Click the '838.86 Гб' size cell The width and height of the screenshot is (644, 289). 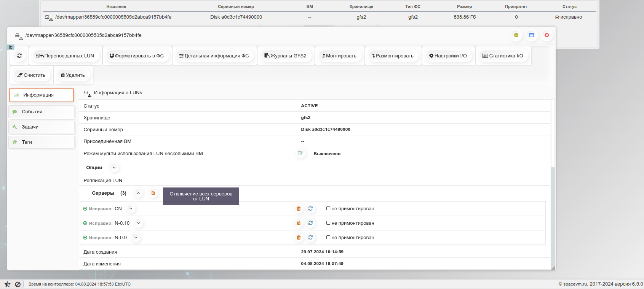point(465,17)
